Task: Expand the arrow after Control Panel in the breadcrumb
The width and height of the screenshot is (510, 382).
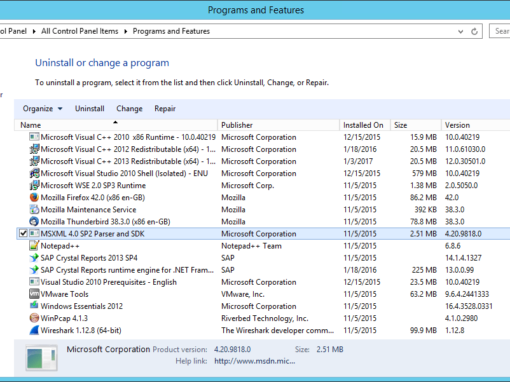Action: [x=34, y=31]
